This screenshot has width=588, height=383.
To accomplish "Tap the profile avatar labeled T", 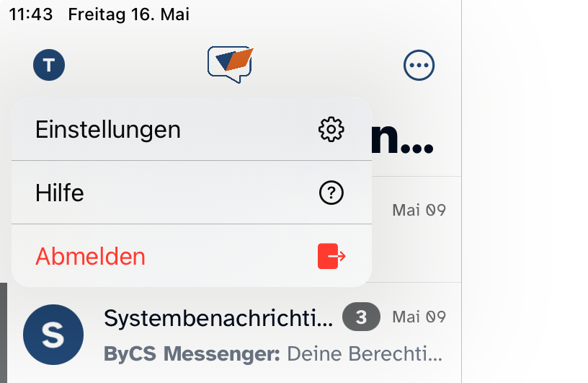I will (x=49, y=66).
